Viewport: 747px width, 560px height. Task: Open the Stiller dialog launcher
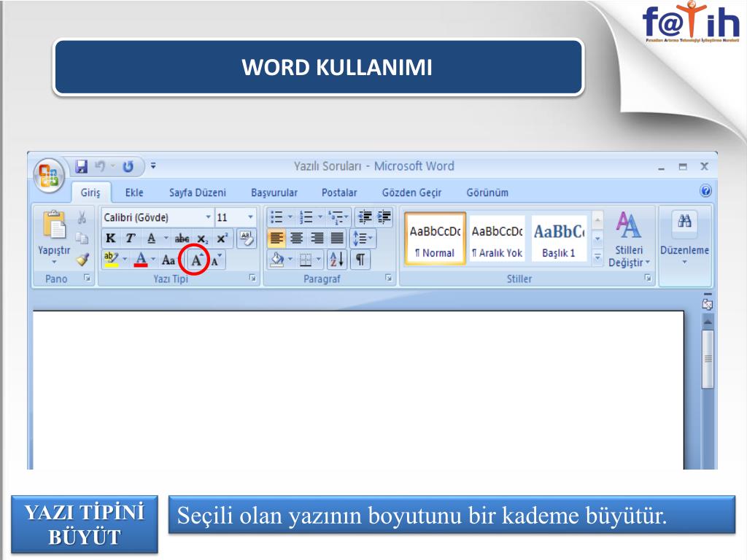click(x=648, y=278)
